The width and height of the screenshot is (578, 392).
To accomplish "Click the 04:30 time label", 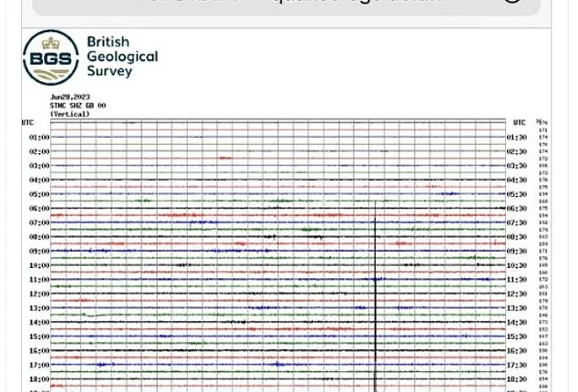I will (x=517, y=180).
